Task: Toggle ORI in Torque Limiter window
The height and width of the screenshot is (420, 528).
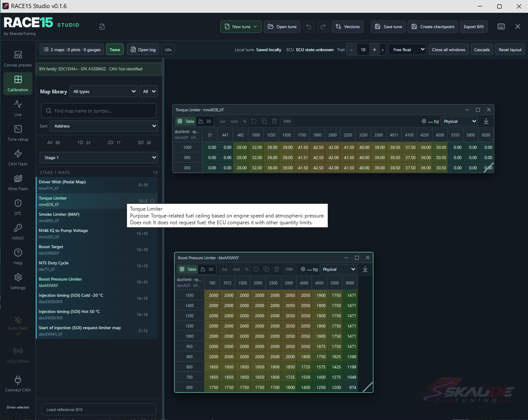Action: (x=287, y=122)
